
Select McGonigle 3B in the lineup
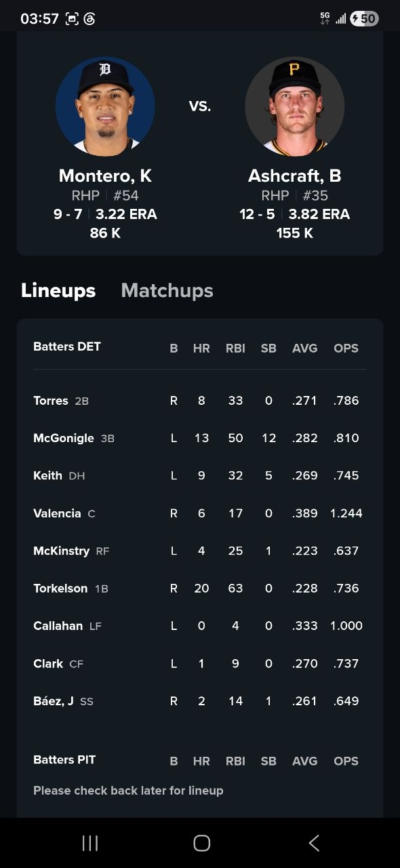point(200,438)
